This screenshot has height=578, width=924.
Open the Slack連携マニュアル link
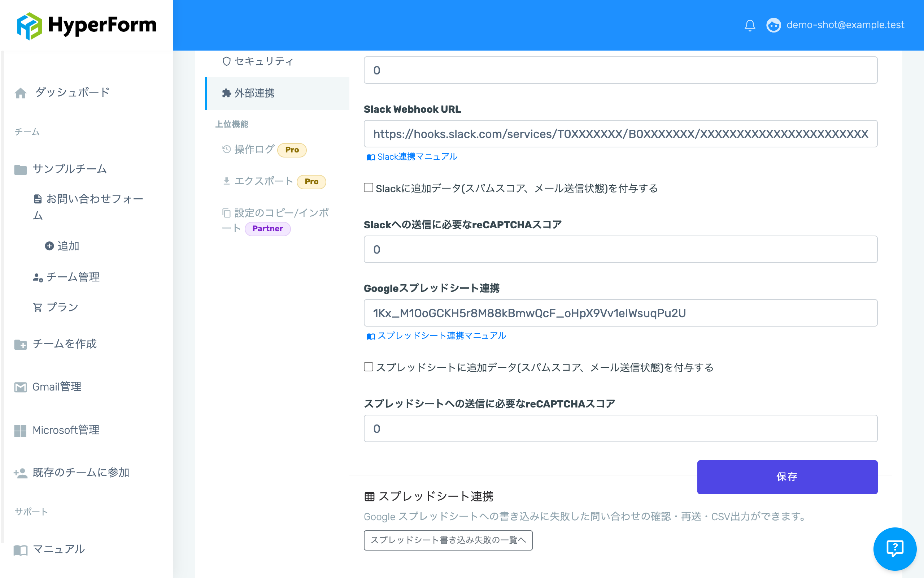(412, 157)
